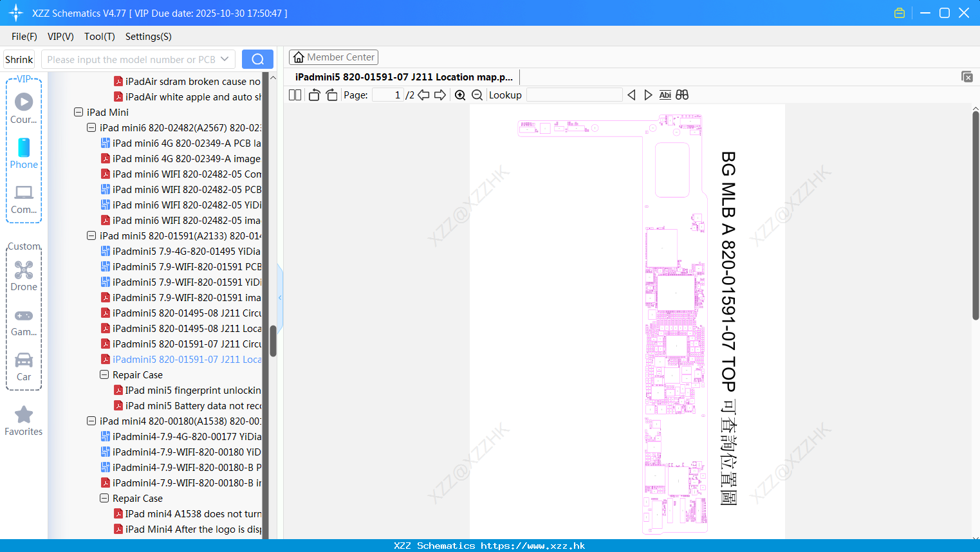Collapse the iPad mini5 Repair Case node

point(104,374)
